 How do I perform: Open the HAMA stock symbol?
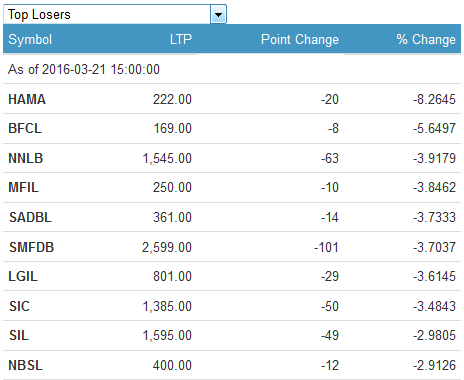click(x=27, y=99)
